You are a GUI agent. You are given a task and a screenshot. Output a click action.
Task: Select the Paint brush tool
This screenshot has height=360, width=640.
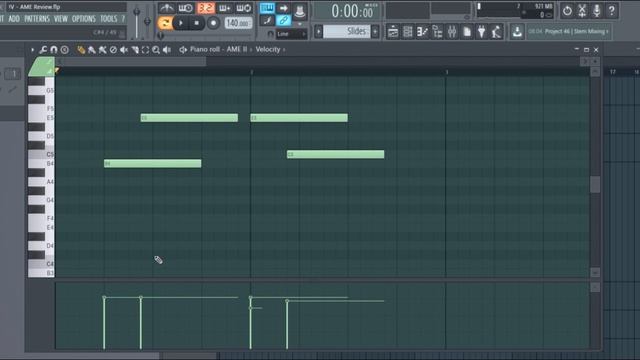pos(91,50)
